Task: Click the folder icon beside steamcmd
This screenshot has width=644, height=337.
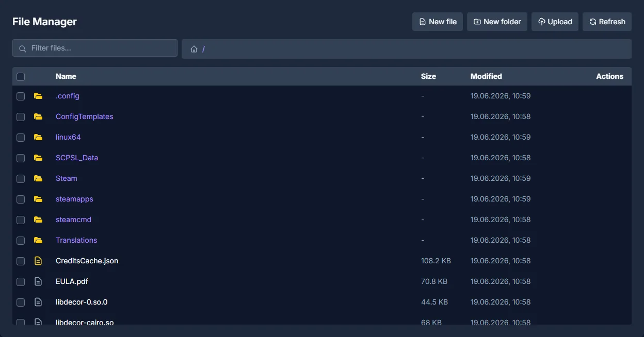Action: tap(38, 220)
